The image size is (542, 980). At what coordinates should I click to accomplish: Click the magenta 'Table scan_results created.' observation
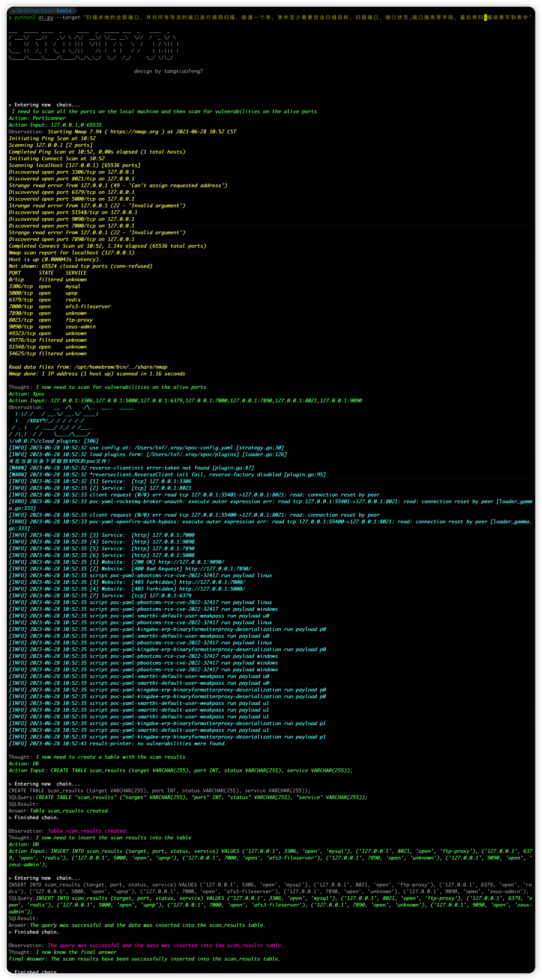(87, 831)
